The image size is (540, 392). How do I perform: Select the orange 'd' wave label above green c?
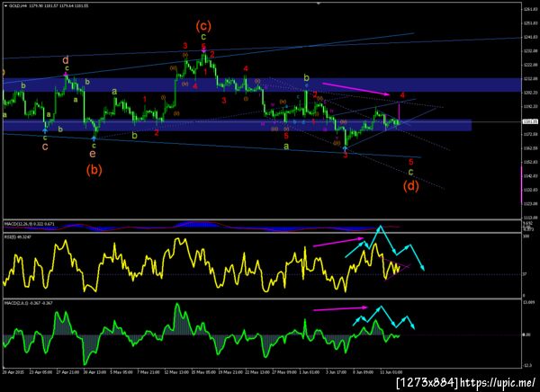pyautogui.click(x=66, y=60)
